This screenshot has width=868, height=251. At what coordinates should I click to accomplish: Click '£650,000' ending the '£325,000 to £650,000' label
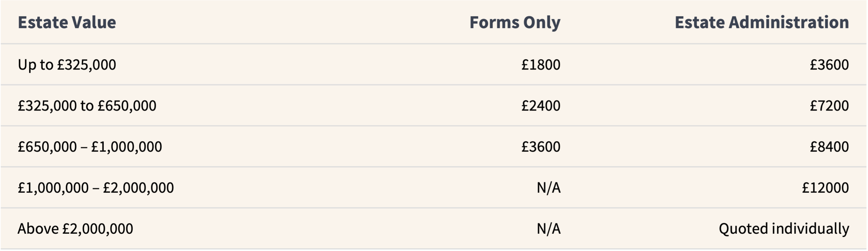127,106
